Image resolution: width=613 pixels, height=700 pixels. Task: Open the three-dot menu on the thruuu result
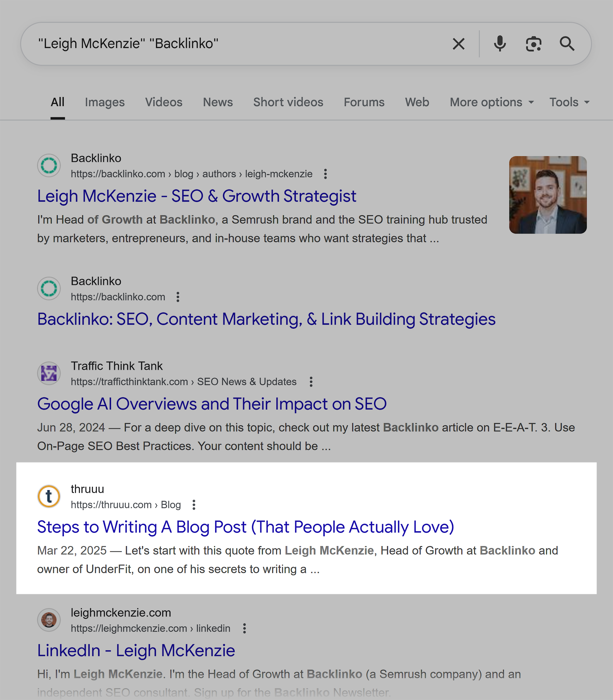coord(194,505)
